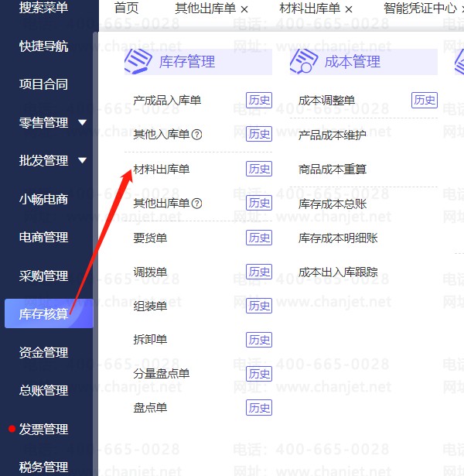Open the 库存成本明细账 link
This screenshot has height=476, width=464.
tap(338, 238)
